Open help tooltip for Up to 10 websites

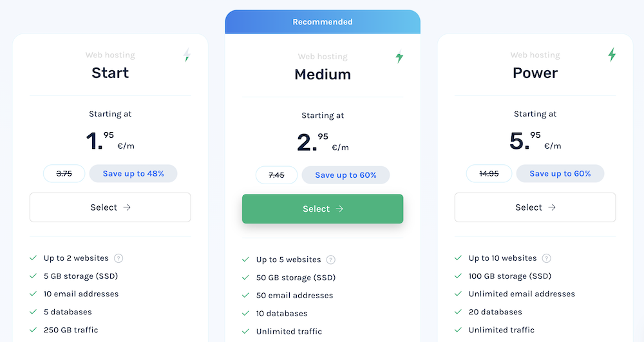coord(546,258)
